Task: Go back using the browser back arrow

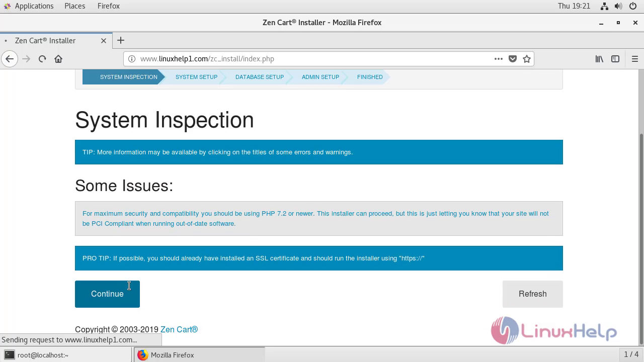Action: coord(10,59)
